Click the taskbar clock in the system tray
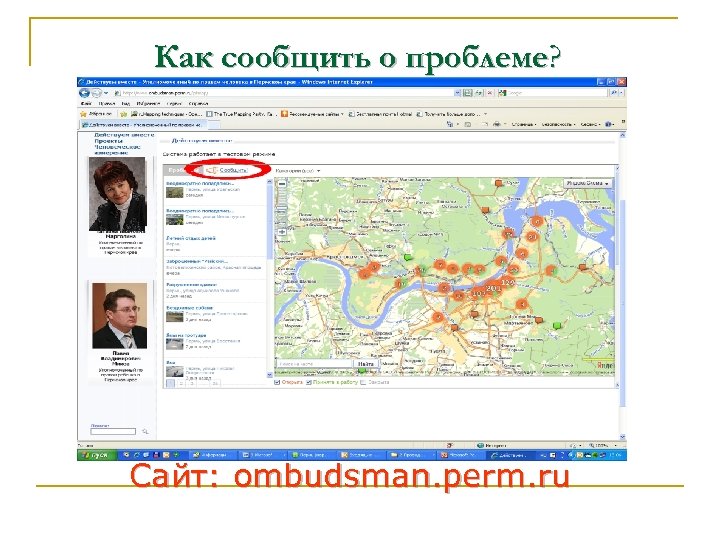 615,455
